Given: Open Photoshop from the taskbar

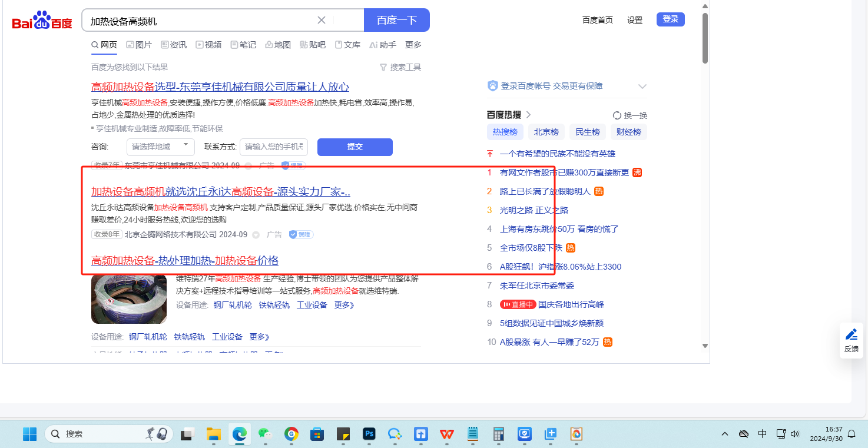Looking at the screenshot, I should 369,434.
